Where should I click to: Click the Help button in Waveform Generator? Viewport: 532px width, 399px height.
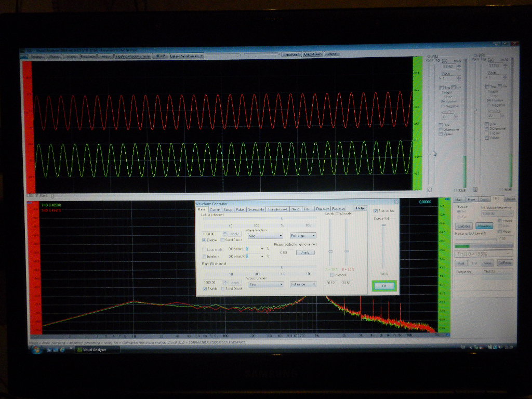click(360, 208)
